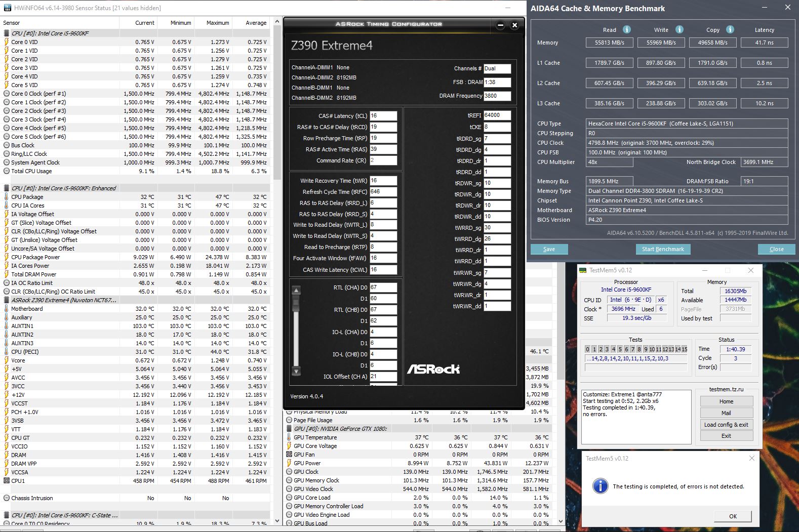799x532 pixels.
Task: Click the Mail button in TestMem5
Action: [x=726, y=413]
